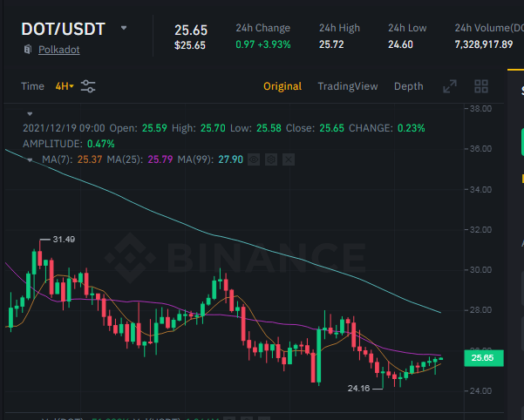Click the 24h High value 25.72
The image size is (524, 420).
point(331,44)
